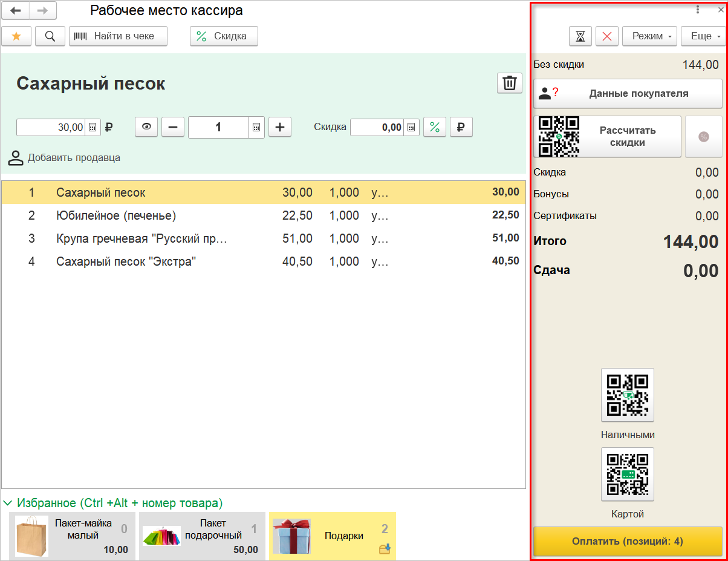Open calculator beside discount field
This screenshot has width=728, height=561.
(x=411, y=127)
